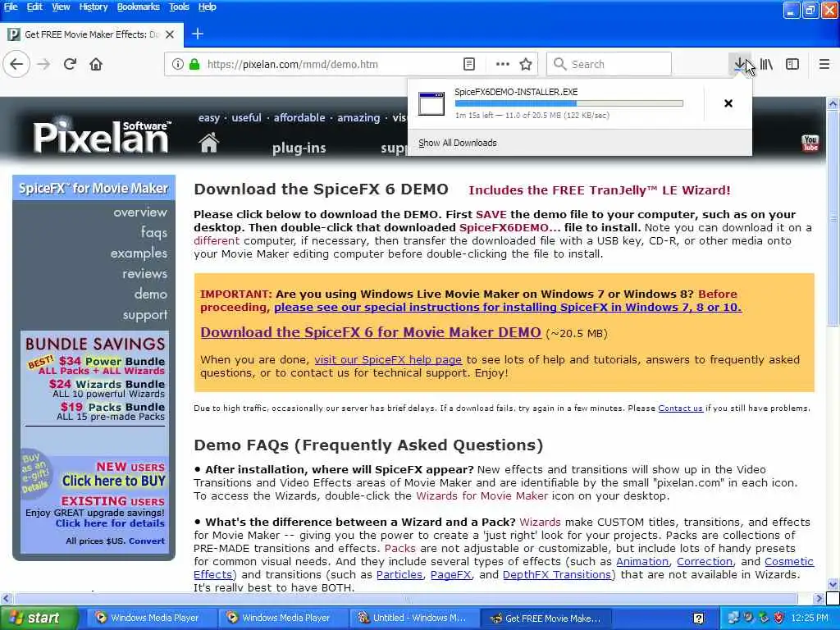The image size is (840, 630).
Task: Open a new tab with plus button
Action: 198,34
